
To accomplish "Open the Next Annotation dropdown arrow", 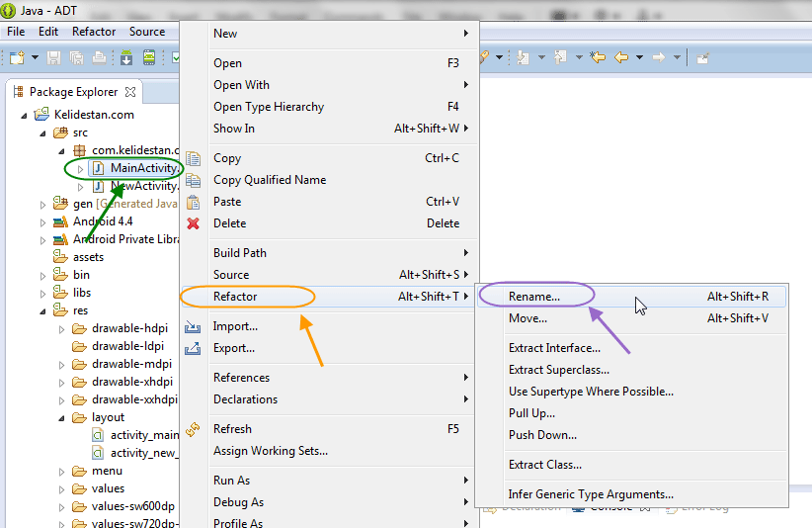I will point(541,57).
